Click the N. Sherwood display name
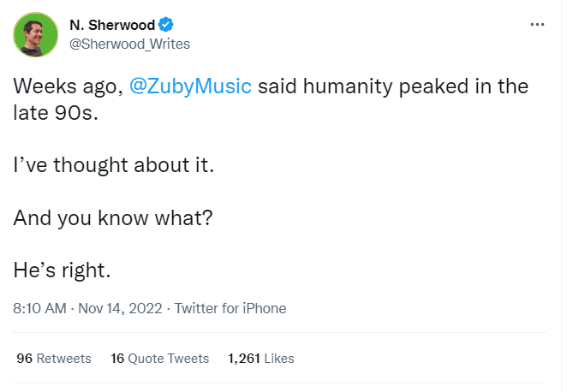567x392 pixels. click(x=111, y=25)
